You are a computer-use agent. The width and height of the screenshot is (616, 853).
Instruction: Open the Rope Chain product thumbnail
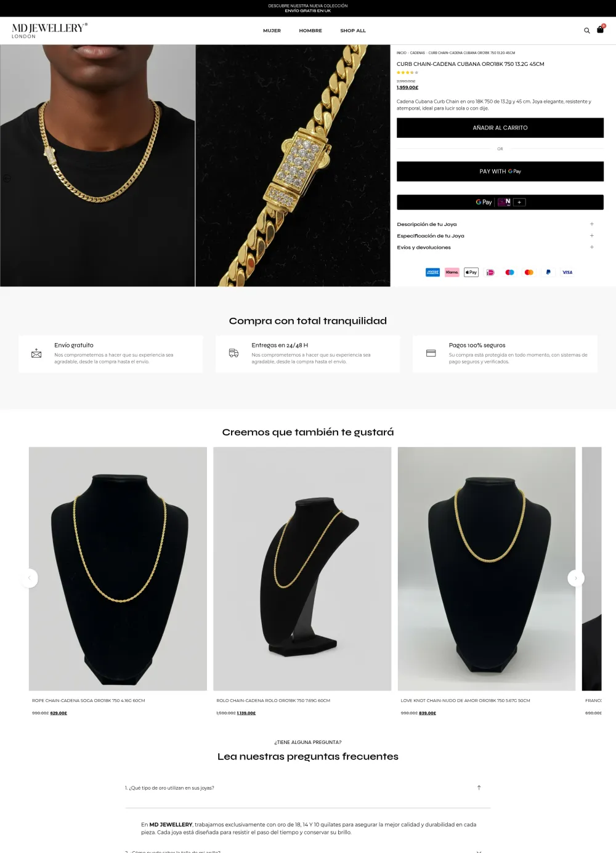tap(118, 568)
